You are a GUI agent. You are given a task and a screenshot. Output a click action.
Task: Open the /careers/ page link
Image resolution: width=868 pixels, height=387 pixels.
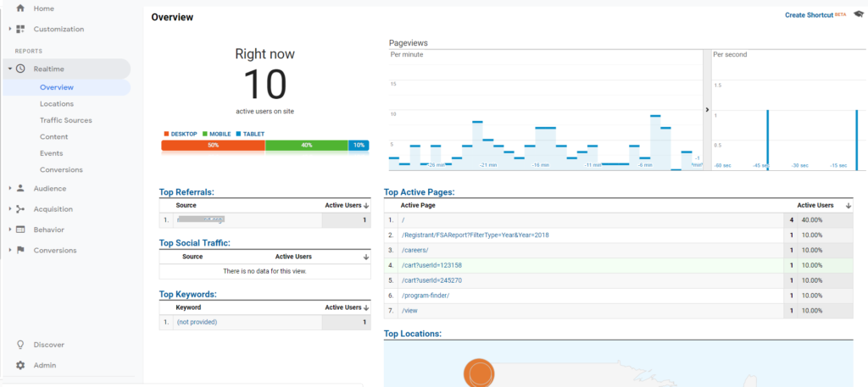point(415,250)
